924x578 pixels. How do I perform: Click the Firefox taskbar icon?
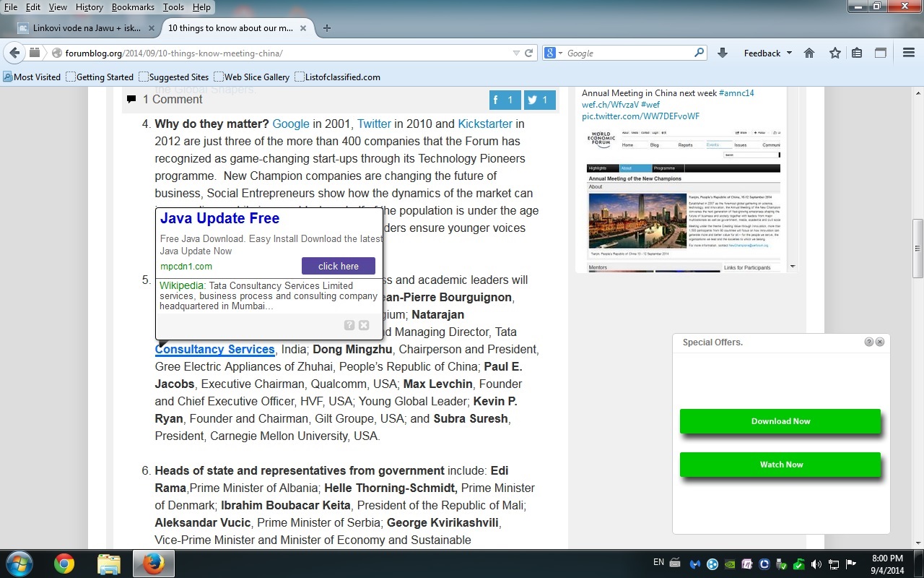(153, 564)
